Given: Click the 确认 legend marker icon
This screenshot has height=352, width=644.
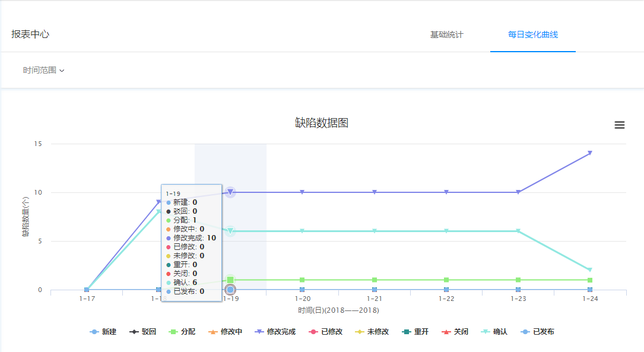Looking at the screenshot, I should [486, 332].
